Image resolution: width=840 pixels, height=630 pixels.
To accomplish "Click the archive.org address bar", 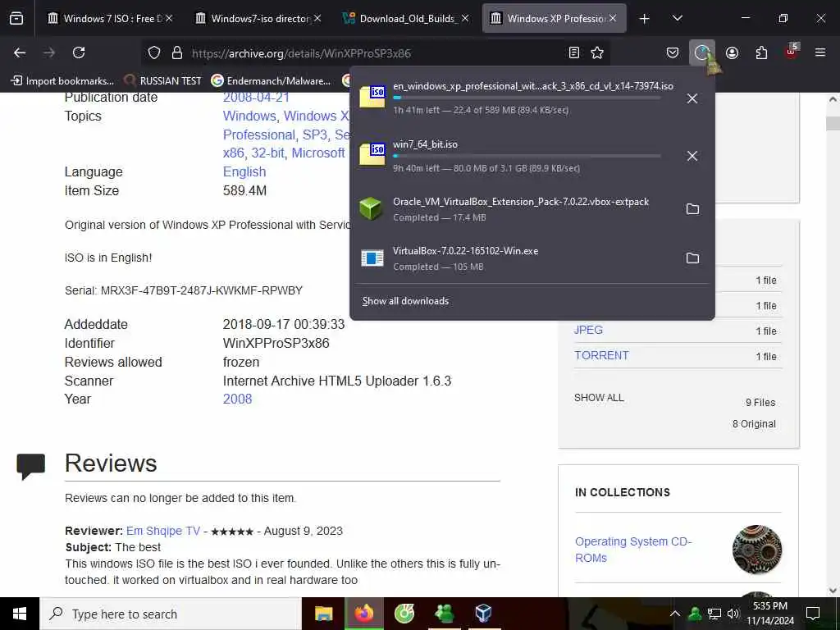I will click(375, 53).
